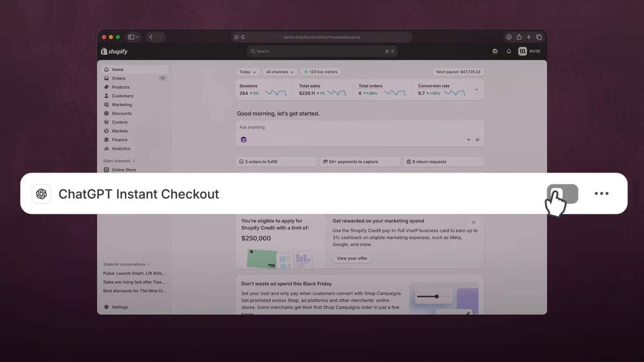Open the 8 return requests card

tap(444, 162)
